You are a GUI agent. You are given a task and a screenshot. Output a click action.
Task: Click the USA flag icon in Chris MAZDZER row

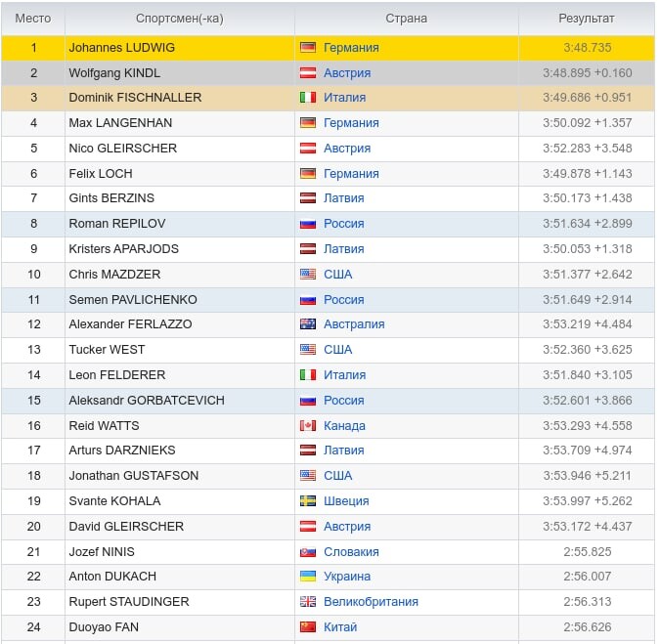[x=308, y=275]
